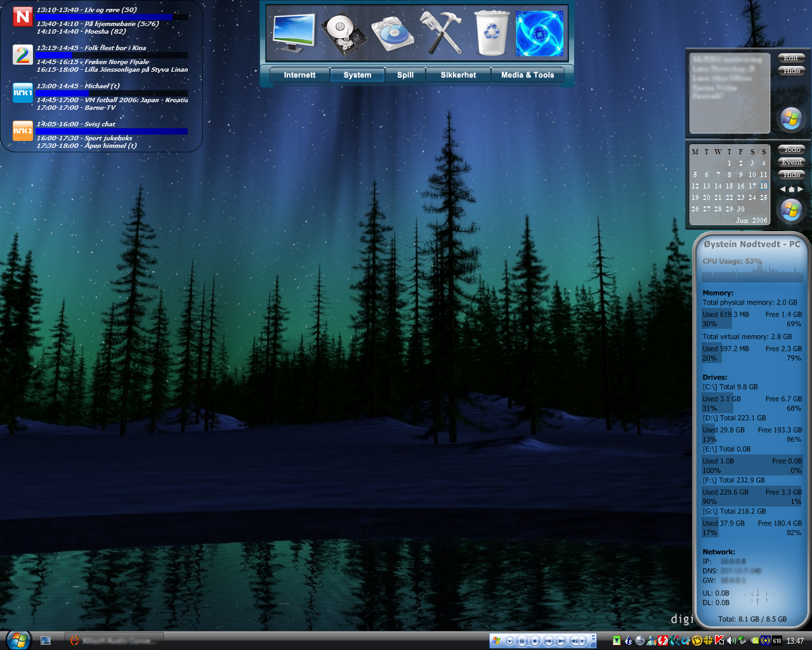Screen dimensions: 812x650
Task: Click the safely remove hardware tray icon
Action: 742,640
